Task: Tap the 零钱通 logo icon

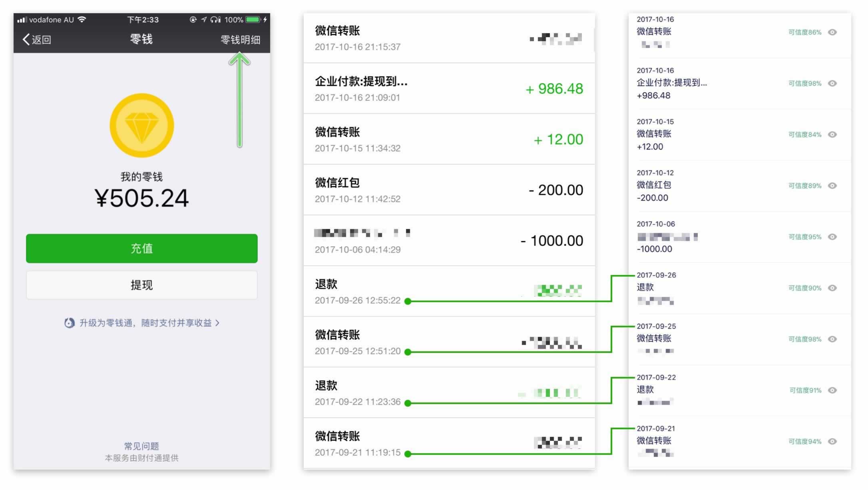Action: click(70, 323)
